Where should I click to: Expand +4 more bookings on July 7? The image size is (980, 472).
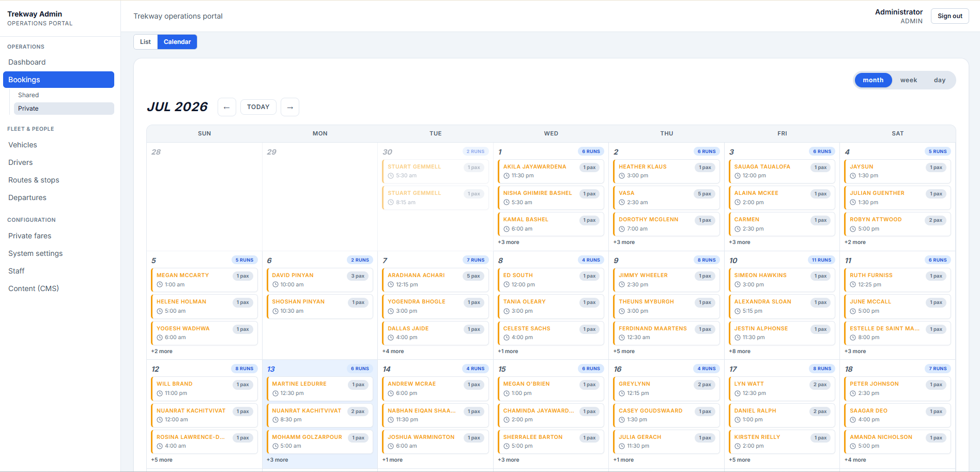(393, 351)
